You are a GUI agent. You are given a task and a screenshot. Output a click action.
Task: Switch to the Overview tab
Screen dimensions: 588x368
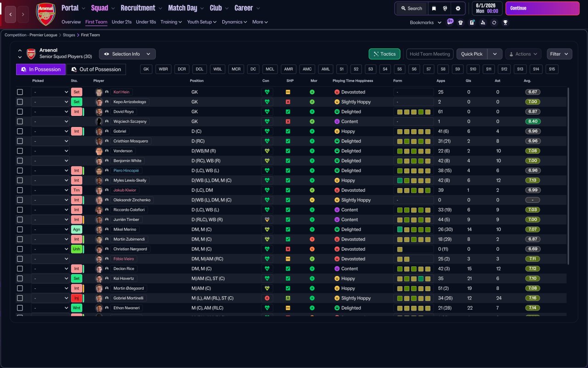tap(71, 22)
